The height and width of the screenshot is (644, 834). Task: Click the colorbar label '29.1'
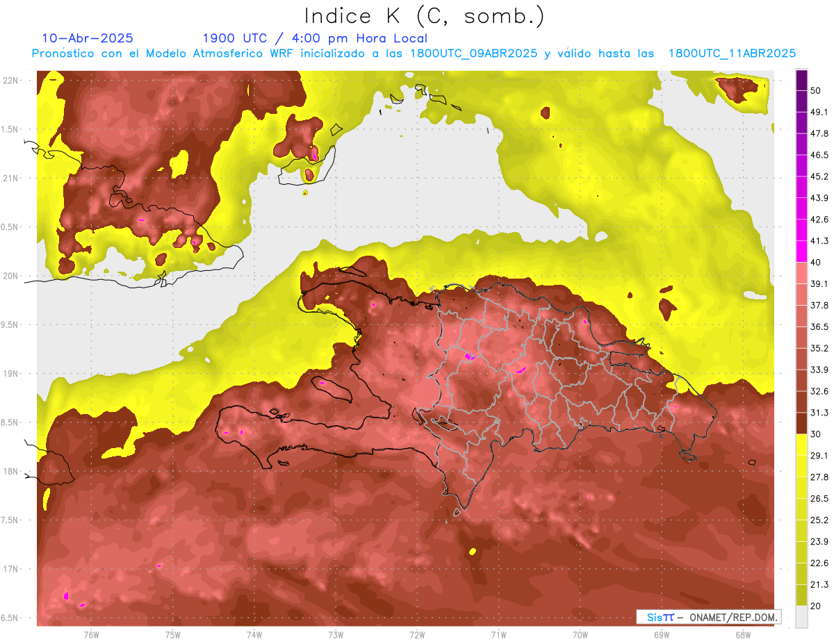click(x=819, y=456)
